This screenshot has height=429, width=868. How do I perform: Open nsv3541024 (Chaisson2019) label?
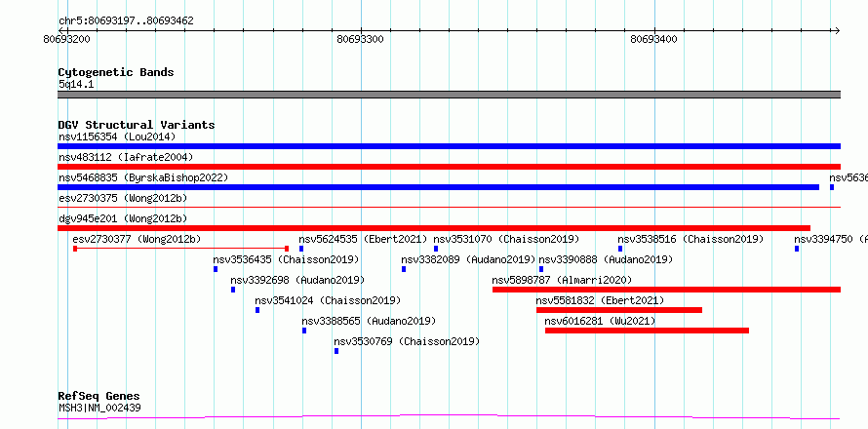click(328, 300)
